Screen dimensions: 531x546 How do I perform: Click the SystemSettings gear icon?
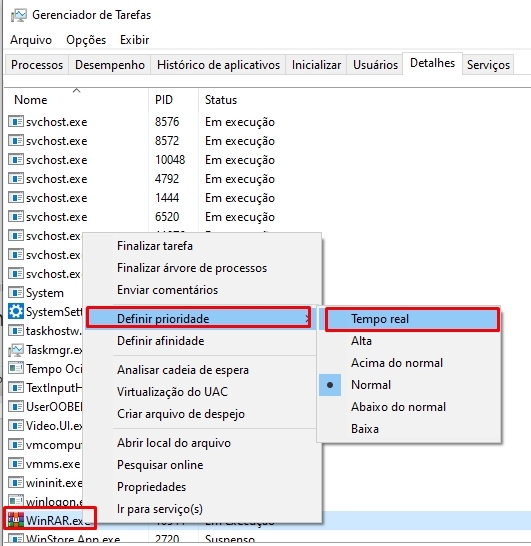[x=16, y=311]
